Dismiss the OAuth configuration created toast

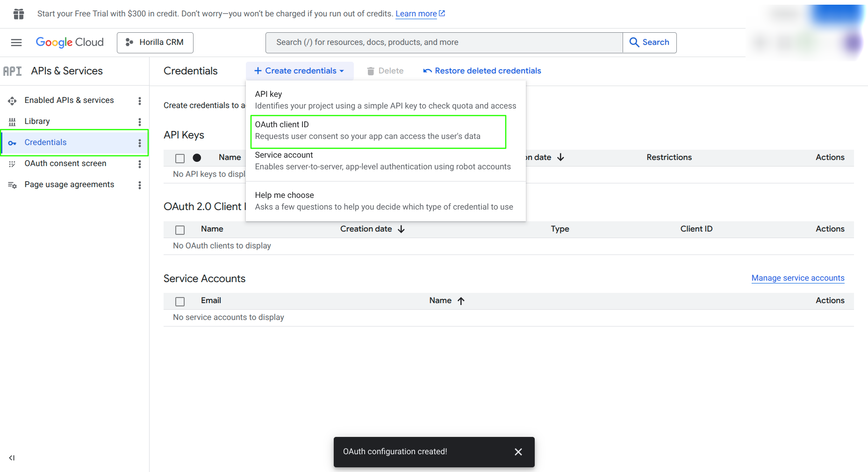coord(518,452)
